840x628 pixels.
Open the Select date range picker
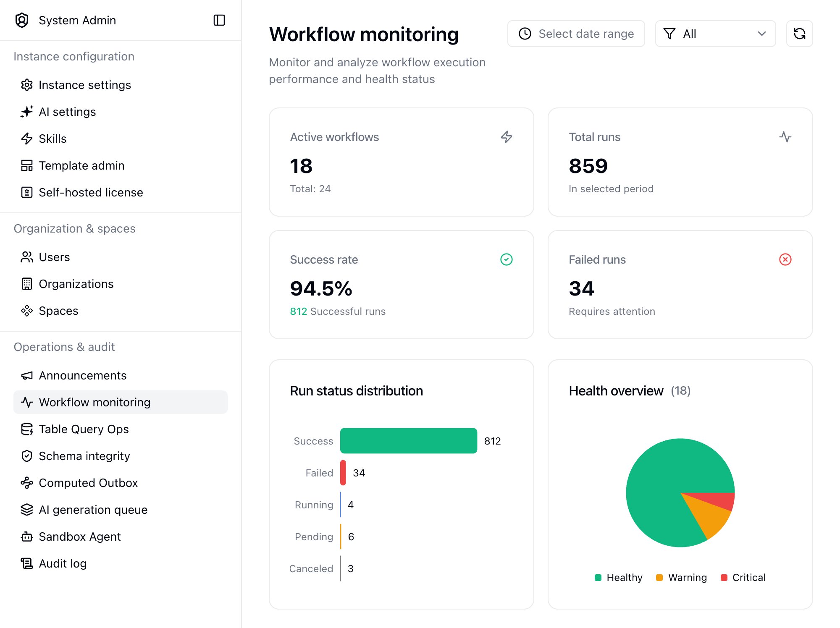(576, 34)
